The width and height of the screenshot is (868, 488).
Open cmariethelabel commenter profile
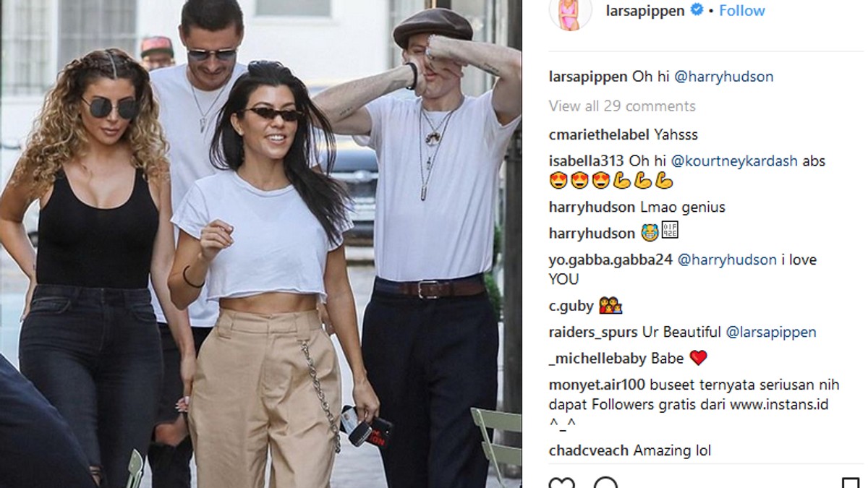click(x=600, y=135)
